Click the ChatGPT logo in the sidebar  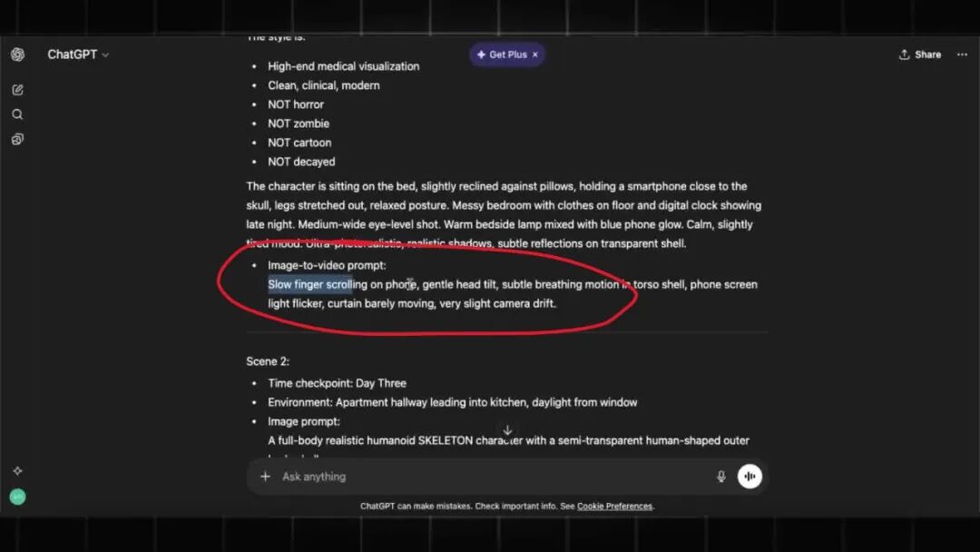pyautogui.click(x=17, y=54)
